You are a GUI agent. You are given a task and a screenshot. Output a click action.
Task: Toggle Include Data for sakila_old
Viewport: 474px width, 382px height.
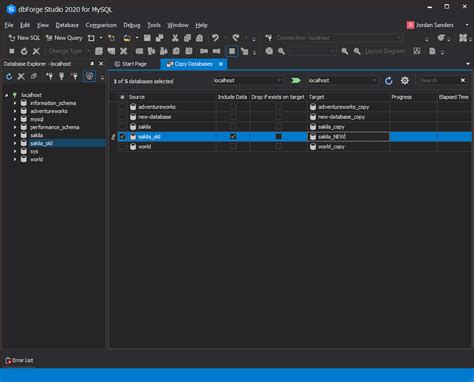click(x=233, y=137)
